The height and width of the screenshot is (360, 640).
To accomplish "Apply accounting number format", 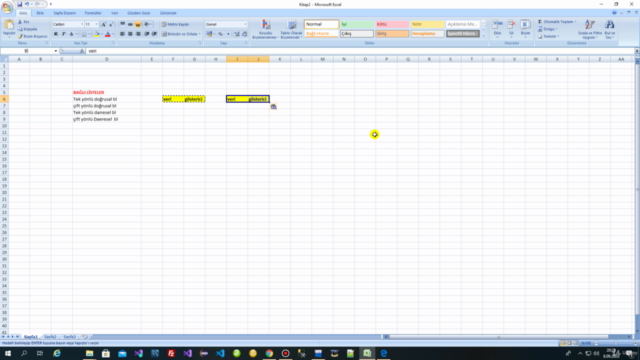I will point(209,34).
